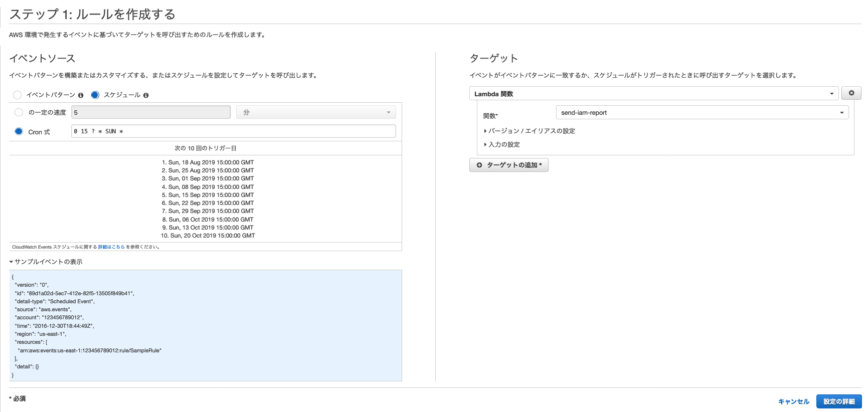Click the キャンセル link
The image size is (868, 412).
point(794,401)
